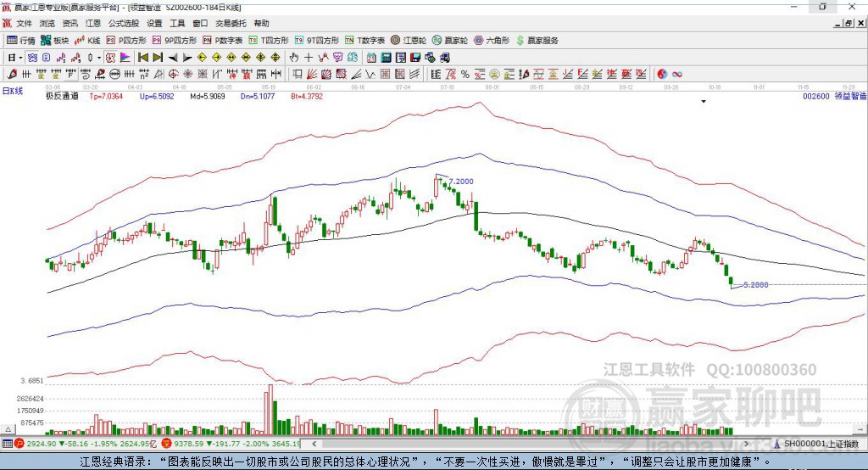Open the 六角形 tool
The height and width of the screenshot is (470, 868).
[x=492, y=41]
